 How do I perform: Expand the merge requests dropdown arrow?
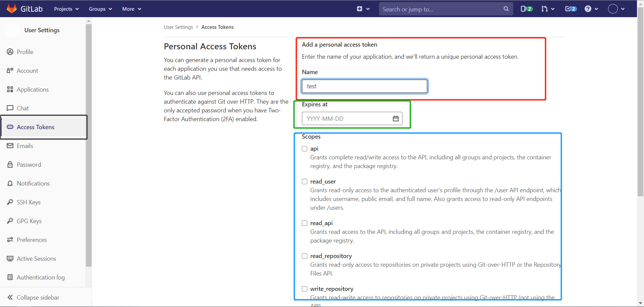pos(553,9)
